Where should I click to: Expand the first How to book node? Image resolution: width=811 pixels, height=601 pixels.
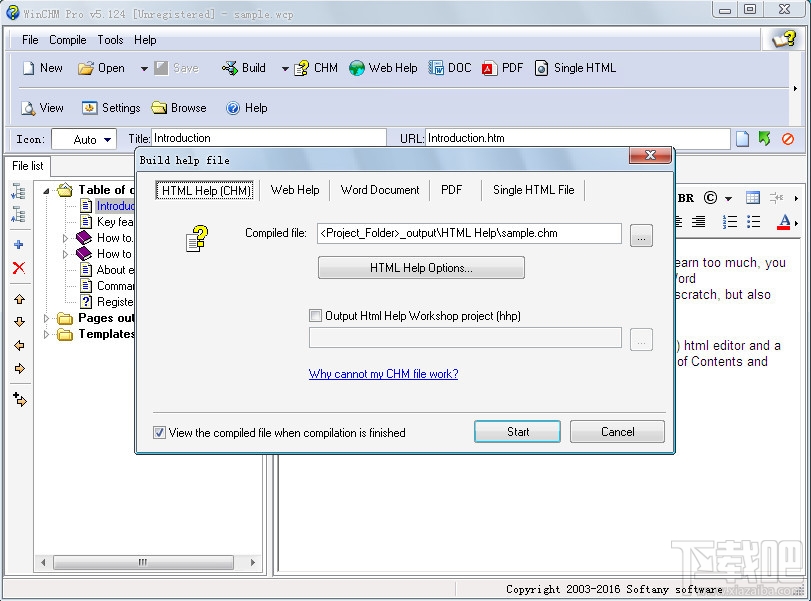pos(65,238)
